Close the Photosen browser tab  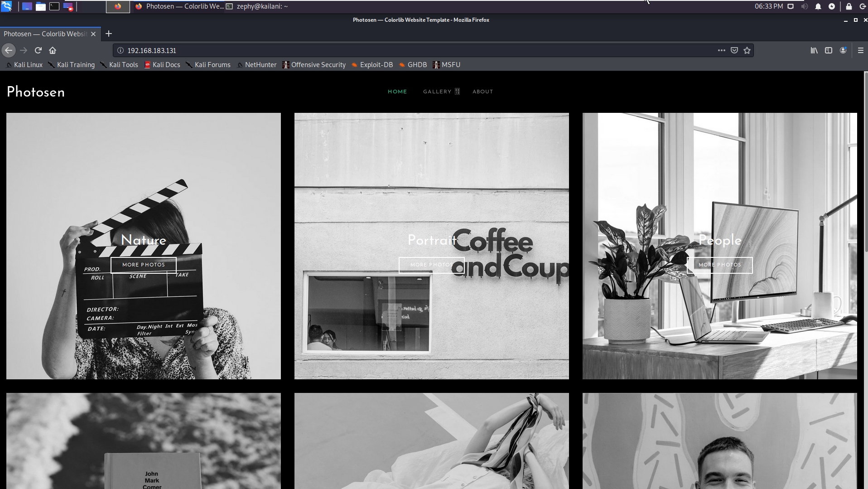(93, 34)
